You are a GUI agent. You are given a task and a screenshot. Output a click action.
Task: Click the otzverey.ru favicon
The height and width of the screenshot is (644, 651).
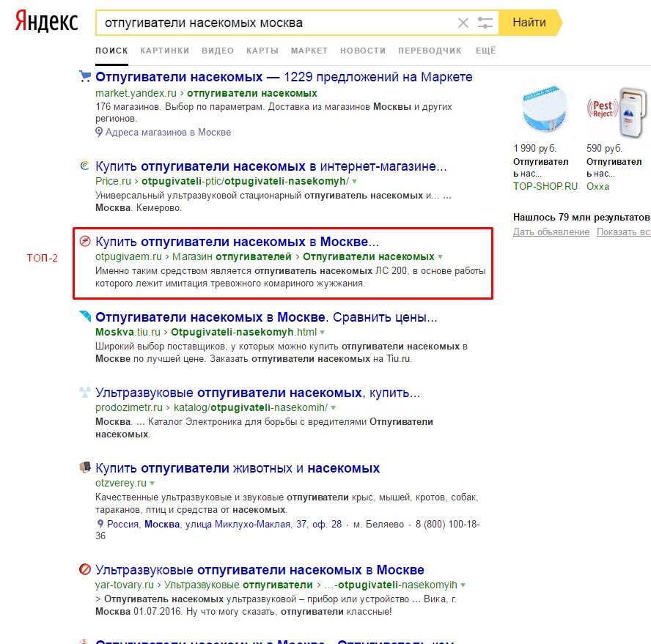85,467
